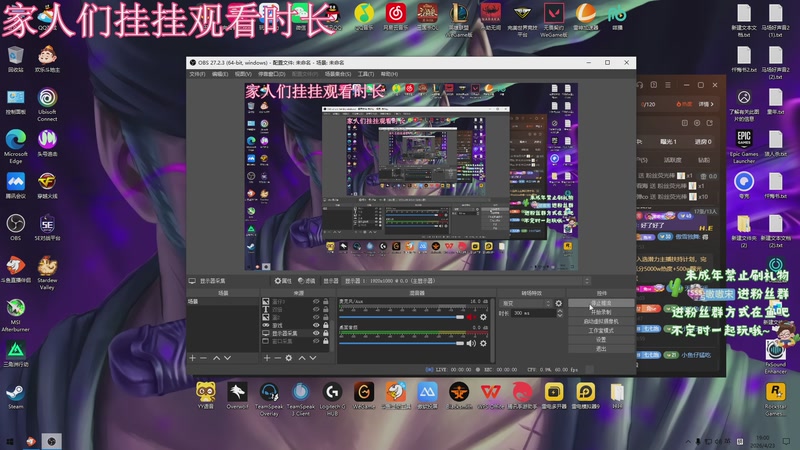Viewport: 800px width, 450px height.
Task: Click the OBS icon in taskbar
Action: [x=52, y=441]
